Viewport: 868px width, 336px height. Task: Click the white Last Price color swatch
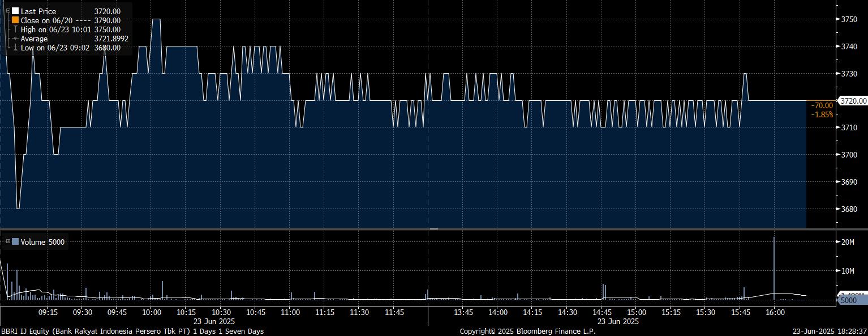pos(15,11)
